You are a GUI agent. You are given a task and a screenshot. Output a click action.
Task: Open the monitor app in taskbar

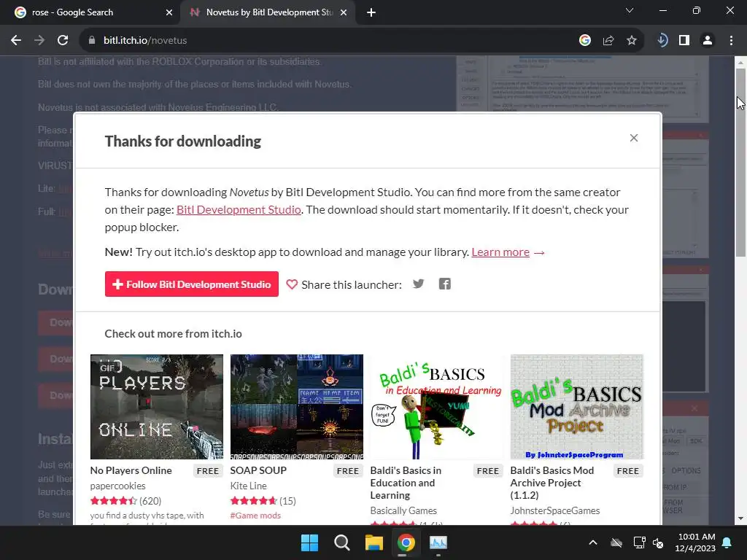(x=438, y=542)
